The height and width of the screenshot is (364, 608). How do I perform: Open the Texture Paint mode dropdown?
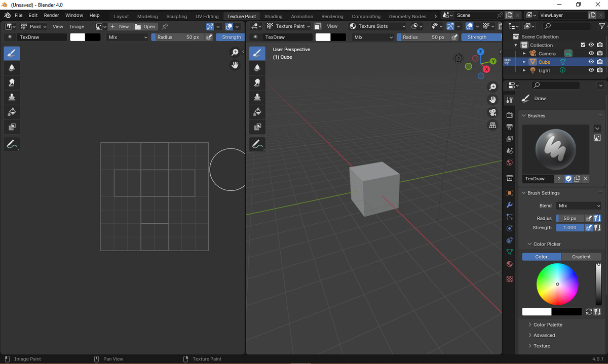(288, 26)
